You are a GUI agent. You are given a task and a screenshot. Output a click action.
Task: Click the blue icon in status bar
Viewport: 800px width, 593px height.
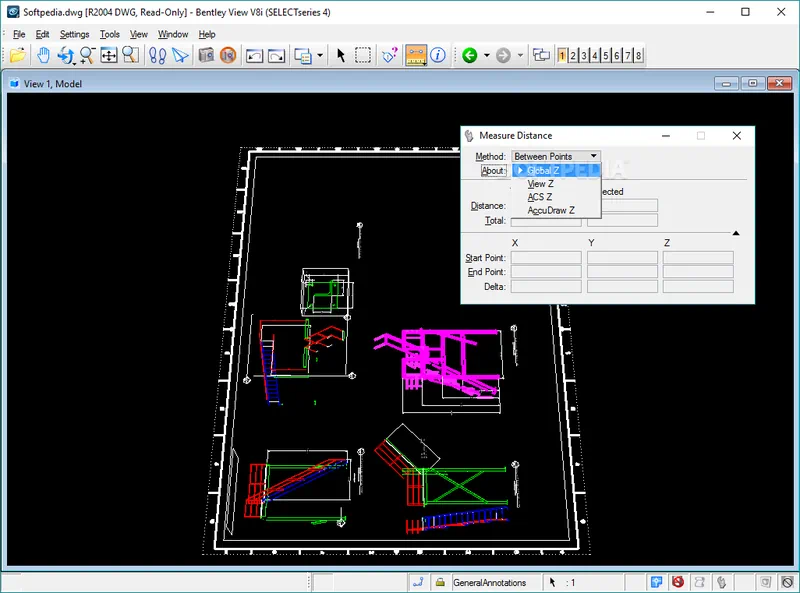tap(657, 582)
